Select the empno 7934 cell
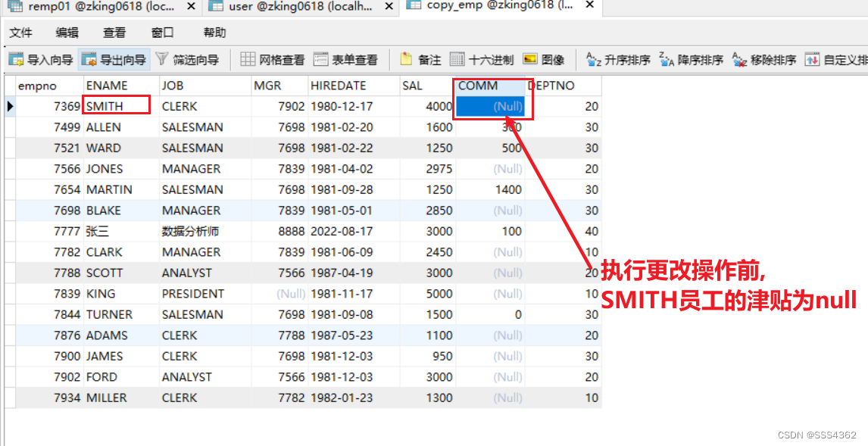 pos(49,398)
